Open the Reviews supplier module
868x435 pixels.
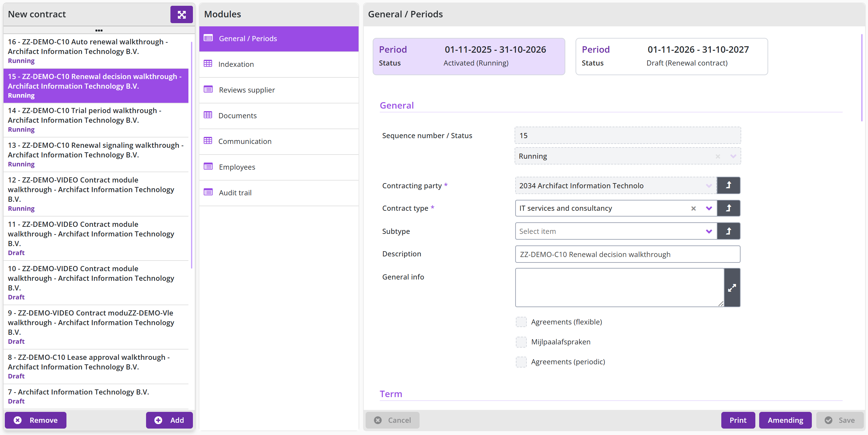click(x=279, y=90)
